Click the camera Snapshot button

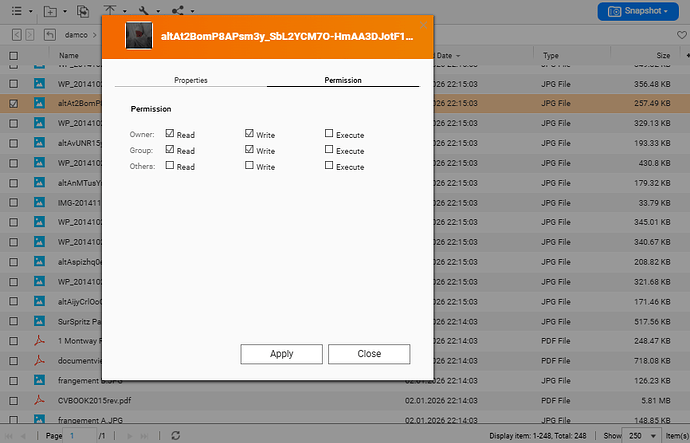tap(638, 11)
